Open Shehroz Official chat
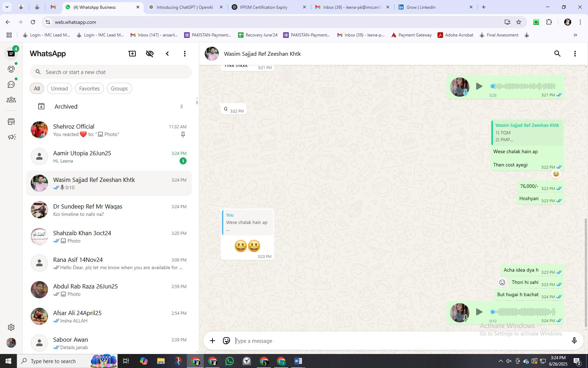 coord(109,130)
